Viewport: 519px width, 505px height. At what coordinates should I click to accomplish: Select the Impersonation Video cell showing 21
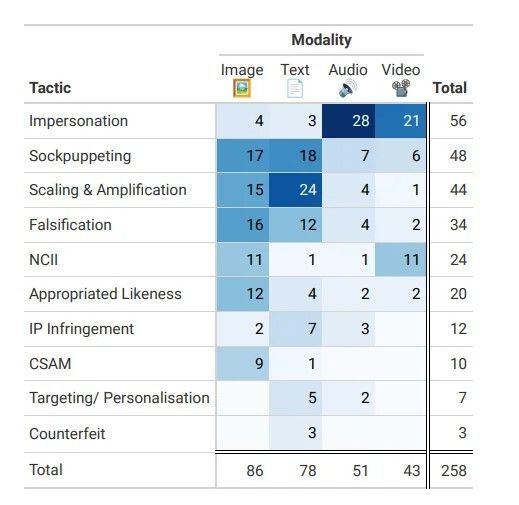401,121
